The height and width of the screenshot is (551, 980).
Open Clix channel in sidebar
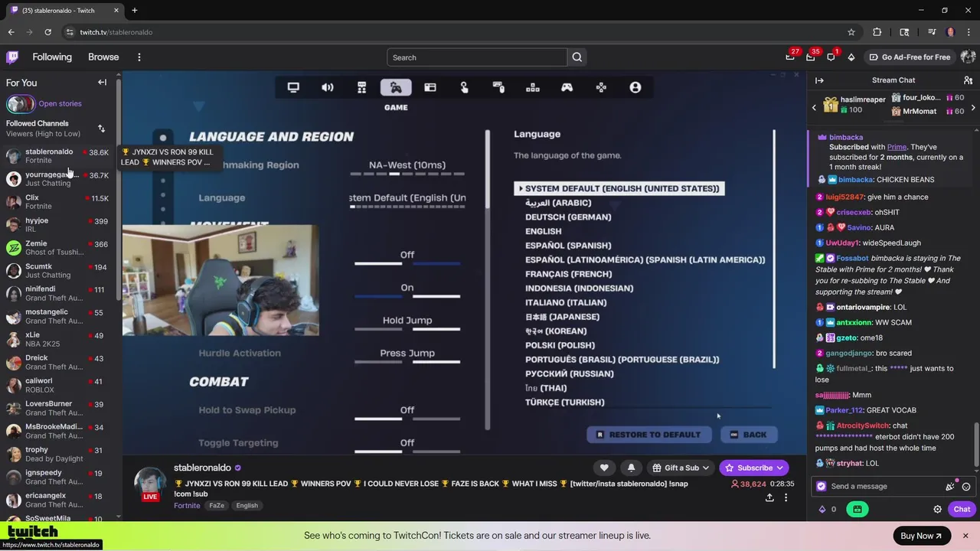pyautogui.click(x=58, y=202)
